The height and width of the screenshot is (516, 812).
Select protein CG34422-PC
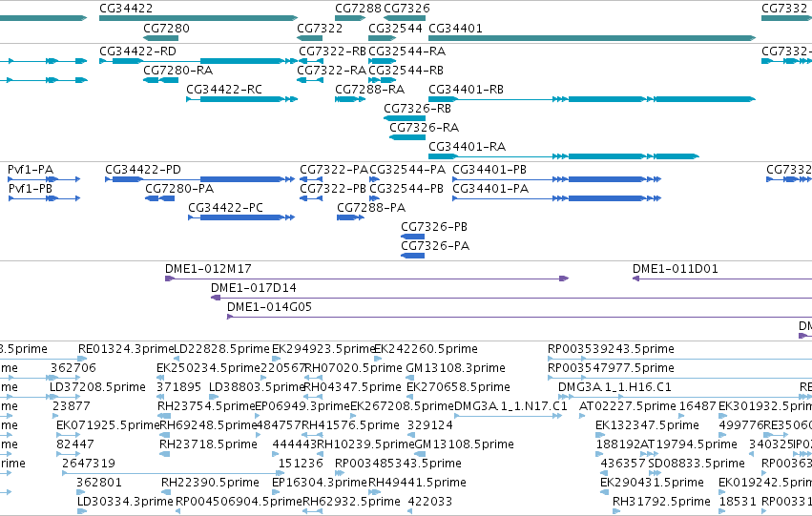(225, 208)
